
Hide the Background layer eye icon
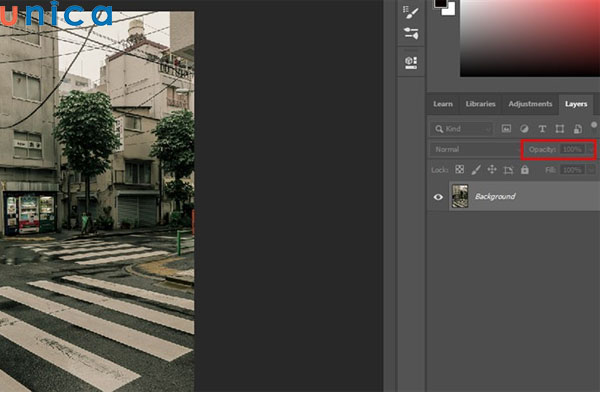(x=438, y=197)
